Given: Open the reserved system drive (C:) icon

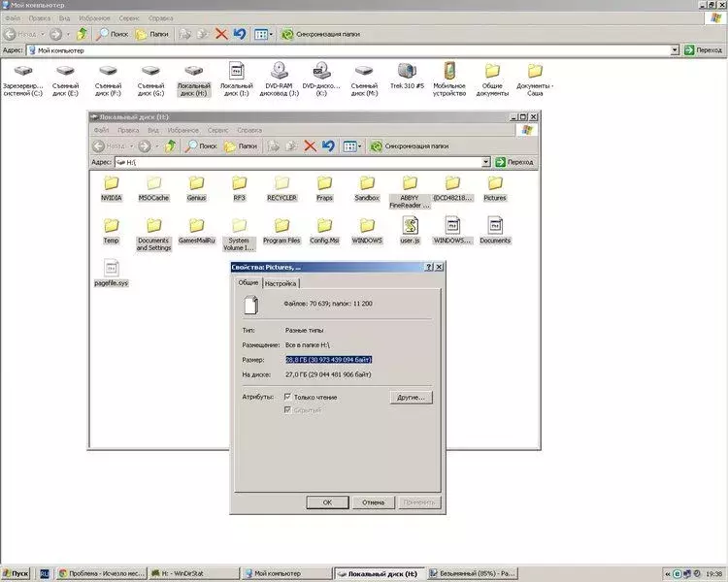Looking at the screenshot, I should (x=22, y=80).
